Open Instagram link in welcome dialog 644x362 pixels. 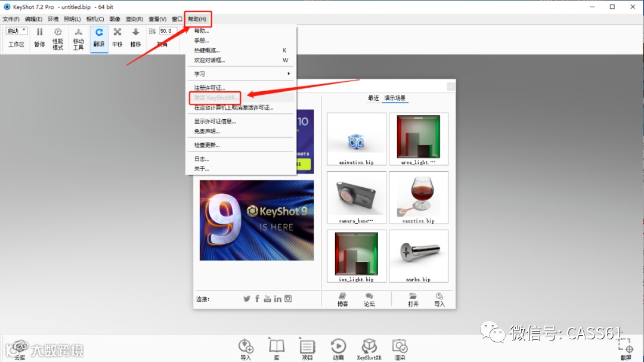click(288, 299)
